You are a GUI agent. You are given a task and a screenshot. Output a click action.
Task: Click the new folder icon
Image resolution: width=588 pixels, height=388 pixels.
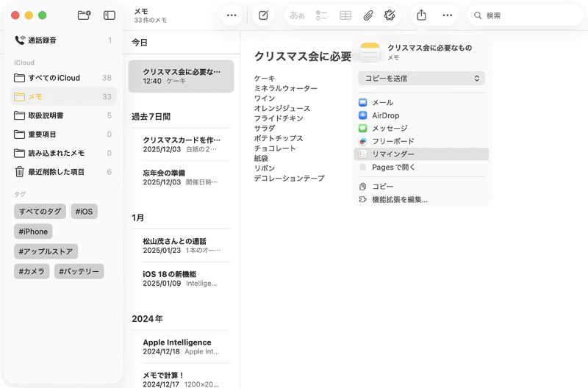click(x=84, y=15)
